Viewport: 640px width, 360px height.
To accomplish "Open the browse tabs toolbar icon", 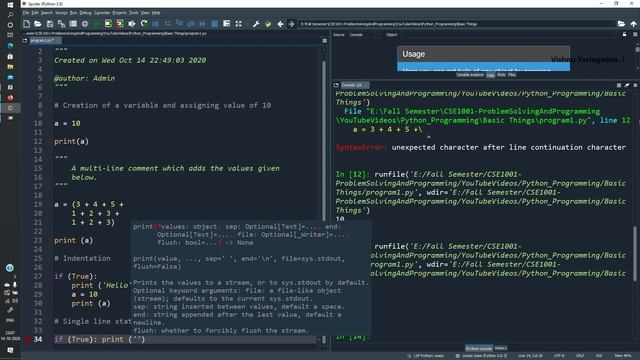I will click(73, 24).
